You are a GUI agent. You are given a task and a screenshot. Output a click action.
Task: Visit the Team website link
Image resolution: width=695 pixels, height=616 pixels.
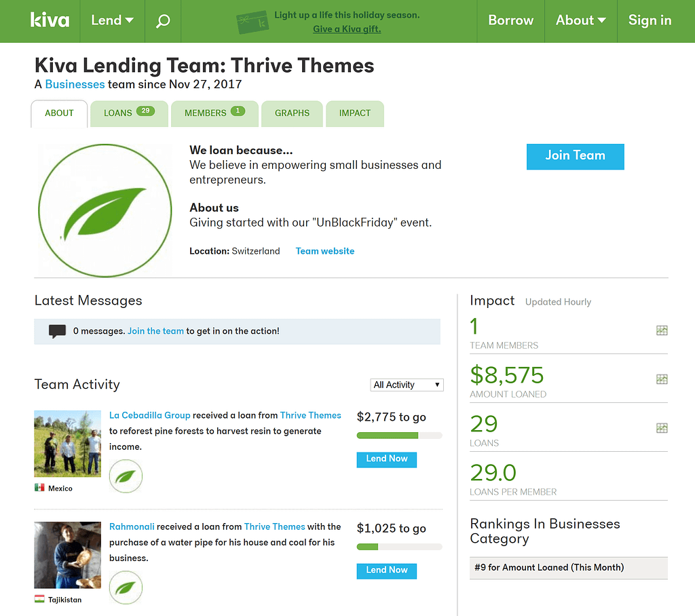[325, 251]
